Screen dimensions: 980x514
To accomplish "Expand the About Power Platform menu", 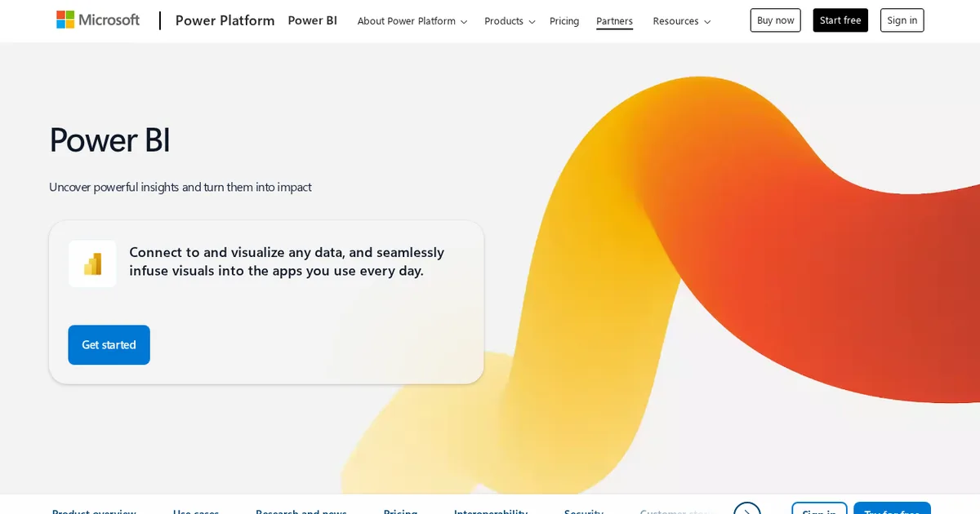I will 412,21.
